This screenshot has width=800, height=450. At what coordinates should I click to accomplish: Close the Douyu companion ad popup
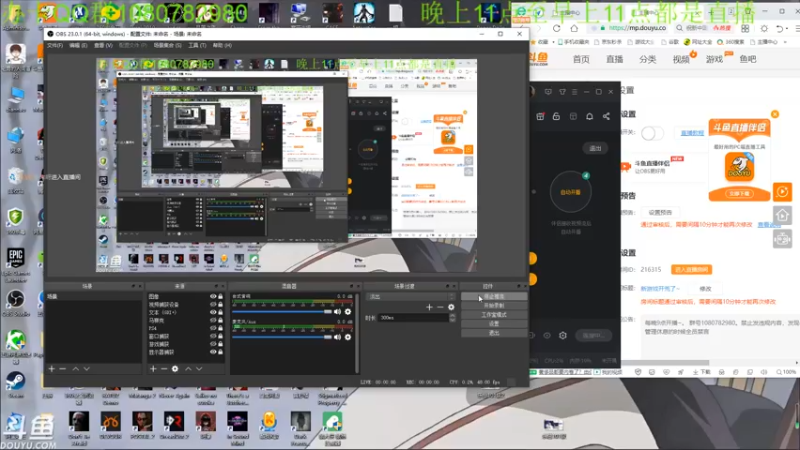pos(775,114)
